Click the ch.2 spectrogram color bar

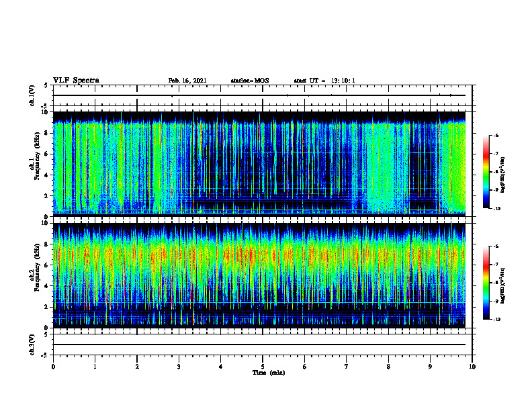point(486,283)
